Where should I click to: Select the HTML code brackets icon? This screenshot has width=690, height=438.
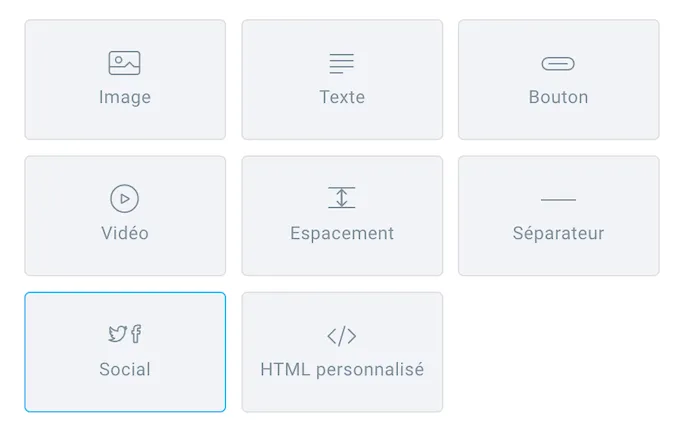tap(341, 336)
